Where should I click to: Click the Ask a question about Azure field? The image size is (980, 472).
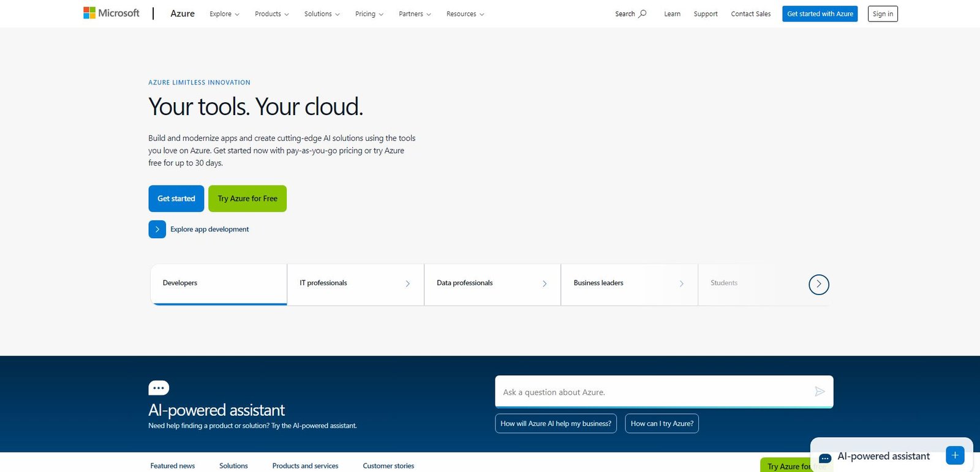click(x=664, y=392)
